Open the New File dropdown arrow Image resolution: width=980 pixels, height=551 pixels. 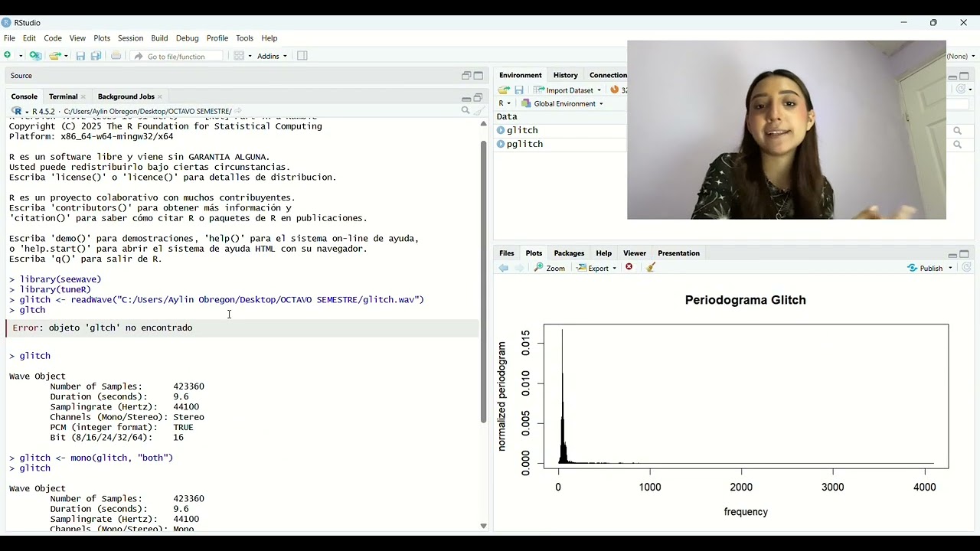[x=20, y=56]
